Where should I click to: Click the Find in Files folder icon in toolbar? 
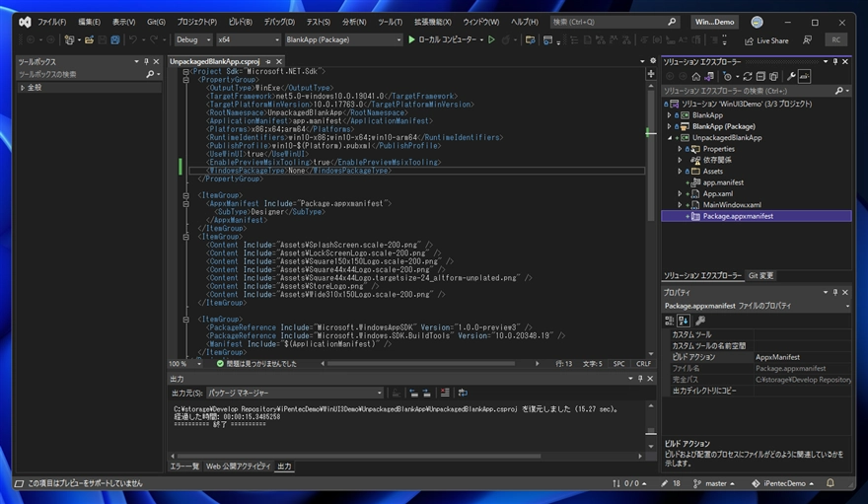(530, 39)
